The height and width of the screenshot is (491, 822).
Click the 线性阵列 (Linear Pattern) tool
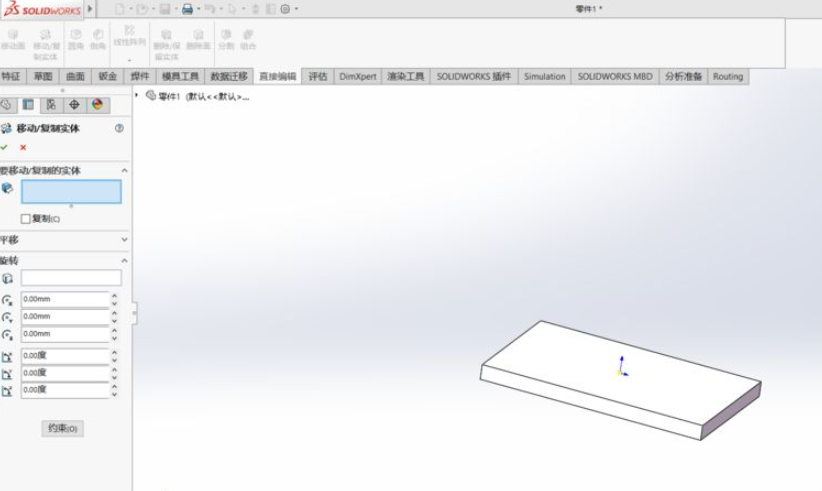(129, 35)
